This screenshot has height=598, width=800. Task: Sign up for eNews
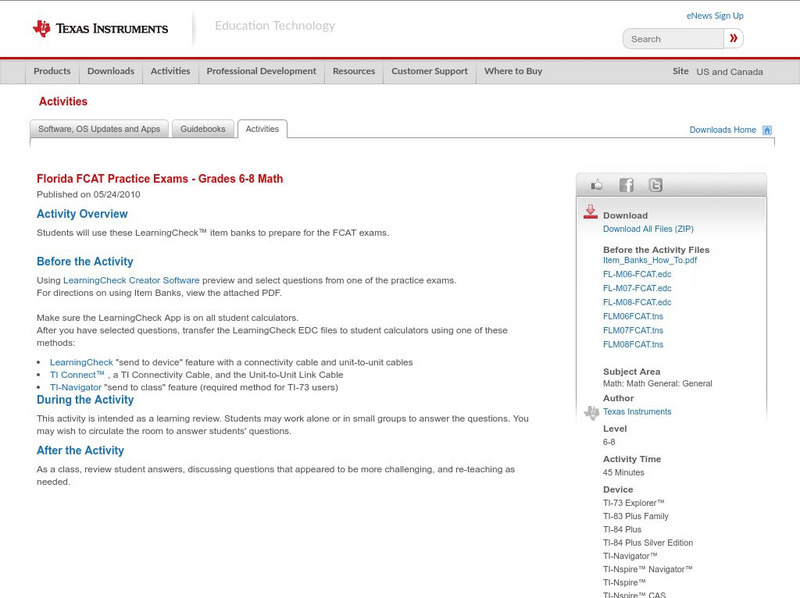coord(715,15)
